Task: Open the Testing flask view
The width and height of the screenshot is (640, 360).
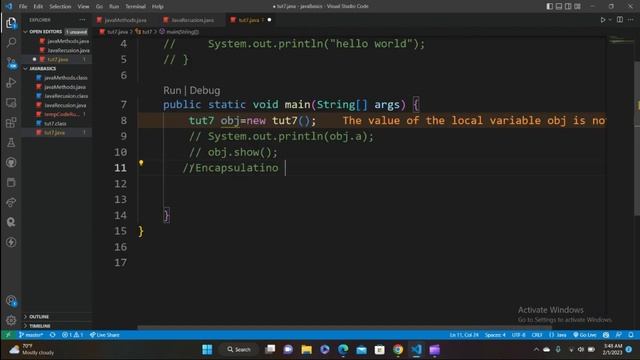Action: tap(11, 142)
